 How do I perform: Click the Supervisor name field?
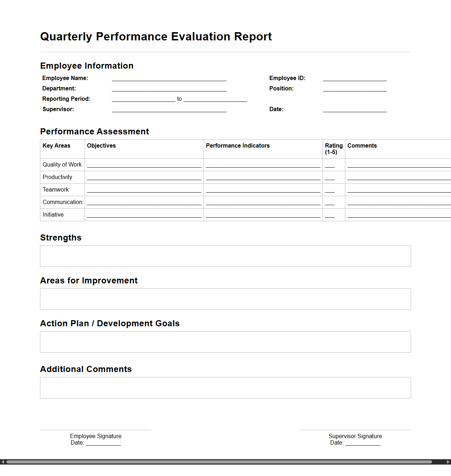[x=169, y=110]
